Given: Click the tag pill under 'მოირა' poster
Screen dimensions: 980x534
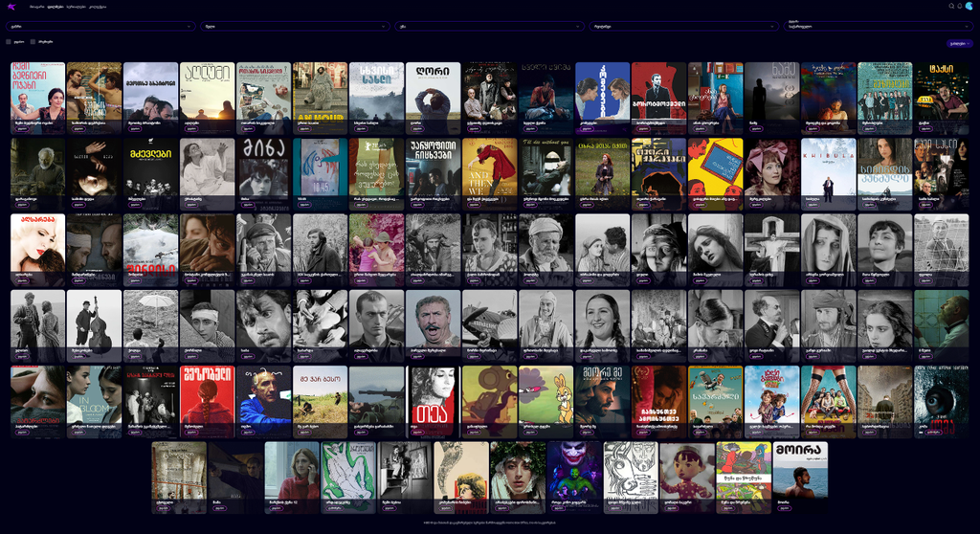Looking at the screenshot, I should point(784,508).
